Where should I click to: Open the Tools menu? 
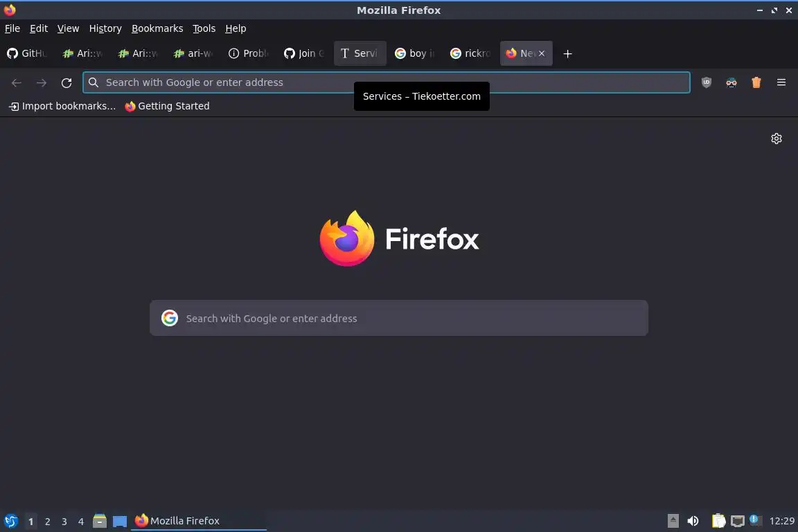tap(204, 28)
